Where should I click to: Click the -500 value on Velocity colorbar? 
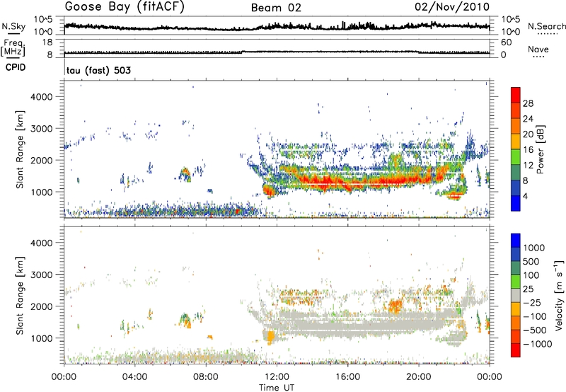pyautogui.click(x=534, y=330)
